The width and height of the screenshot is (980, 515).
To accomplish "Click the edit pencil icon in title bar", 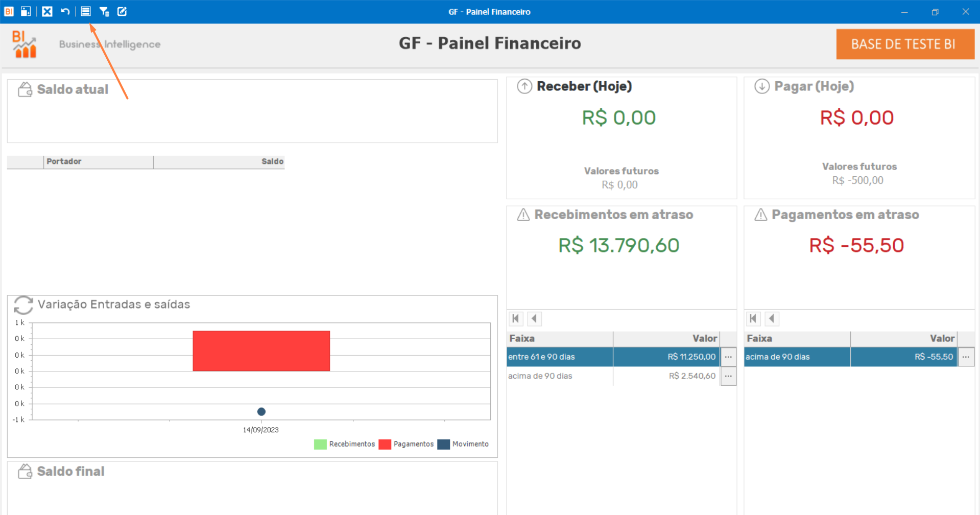I will point(122,11).
